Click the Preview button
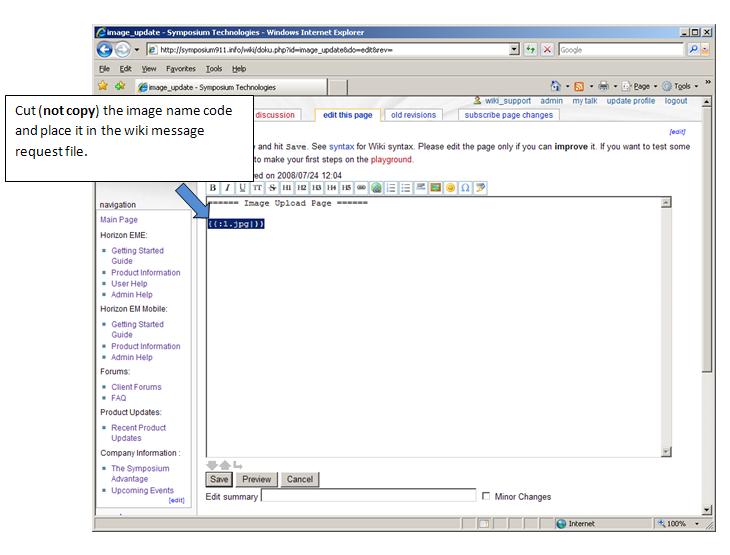The width and height of the screenshot is (730, 555). click(256, 479)
